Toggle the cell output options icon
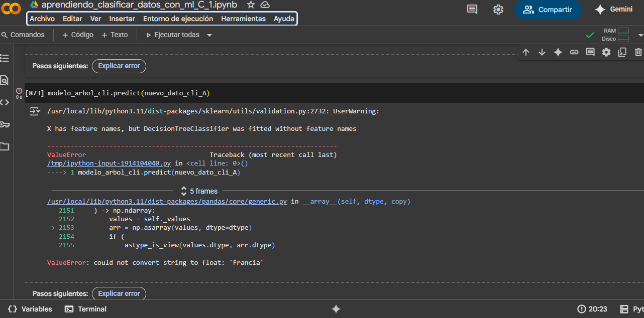This screenshot has height=318, width=644. click(35, 111)
